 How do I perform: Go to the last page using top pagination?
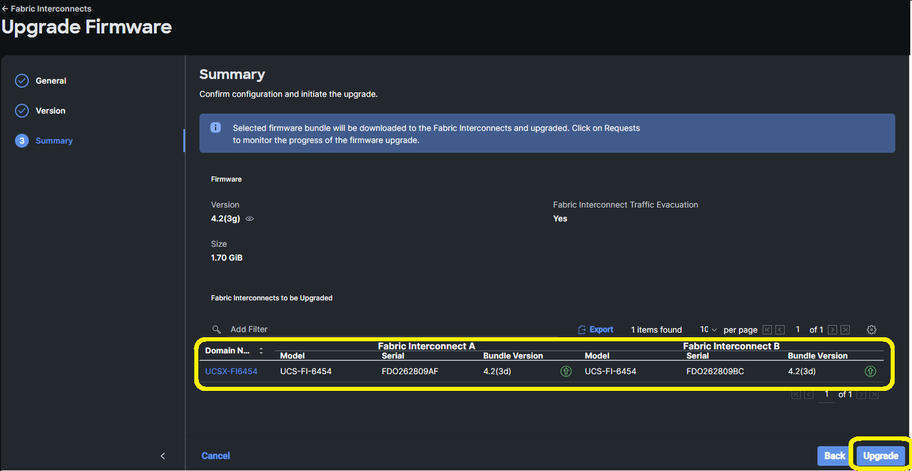[x=845, y=330]
